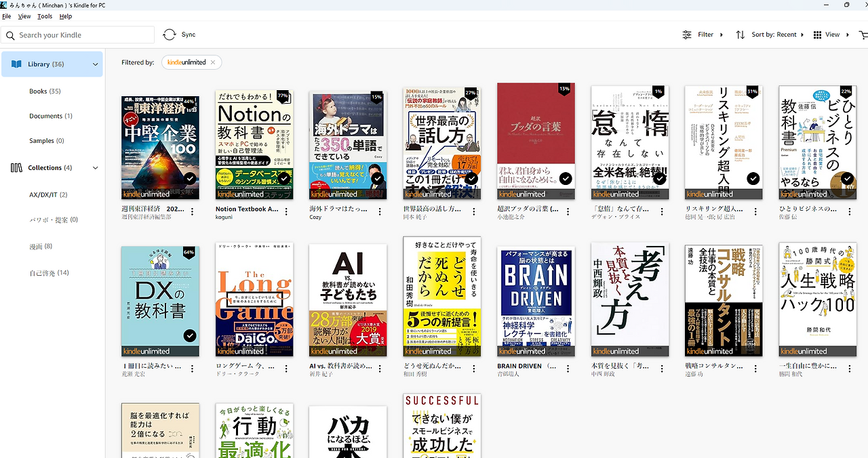Remove the kindleunlimited filter chip

pyautogui.click(x=213, y=62)
